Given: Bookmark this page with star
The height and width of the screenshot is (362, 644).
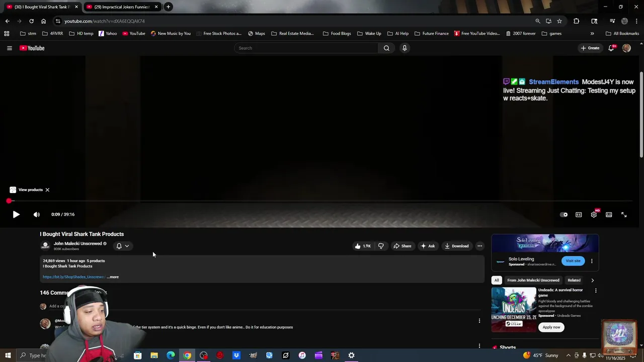Looking at the screenshot, I should (559, 21).
